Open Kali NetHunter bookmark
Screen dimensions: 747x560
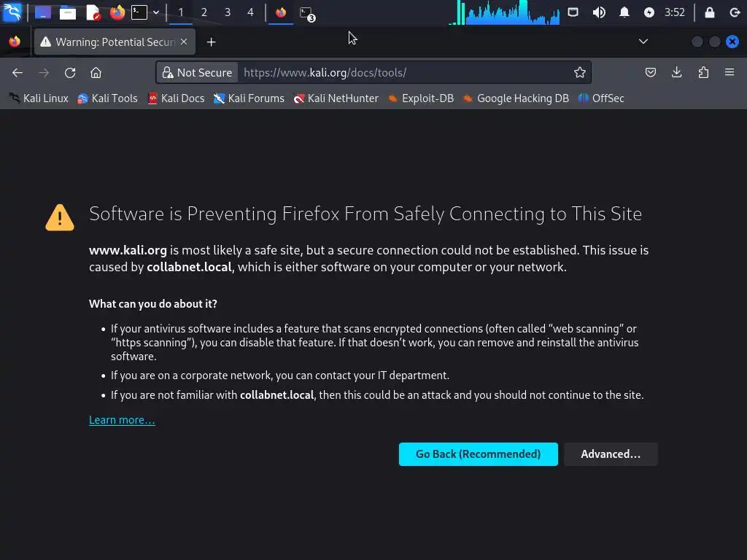[x=336, y=98]
